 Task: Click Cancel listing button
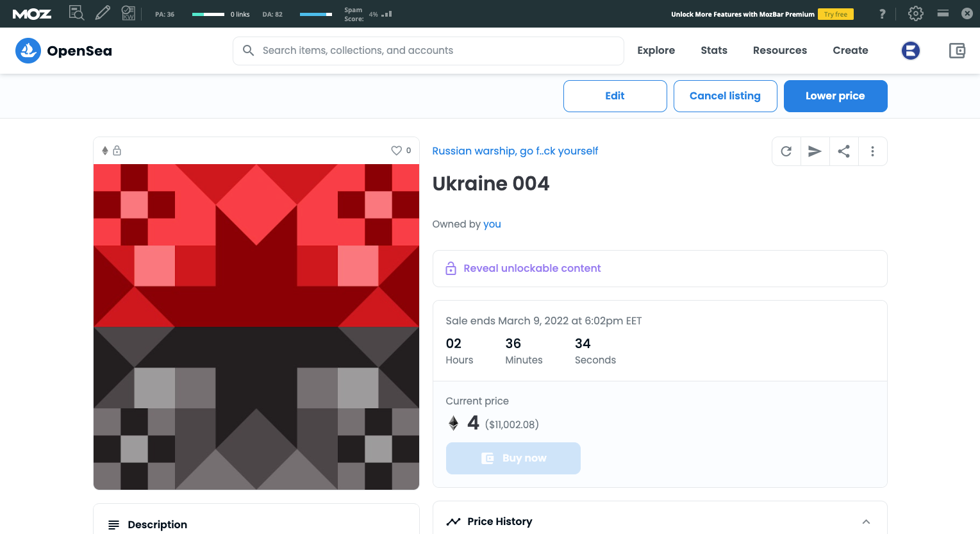(725, 96)
